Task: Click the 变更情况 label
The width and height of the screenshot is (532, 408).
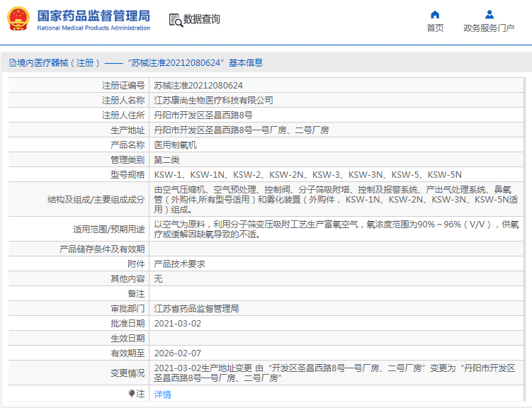Action: point(128,373)
